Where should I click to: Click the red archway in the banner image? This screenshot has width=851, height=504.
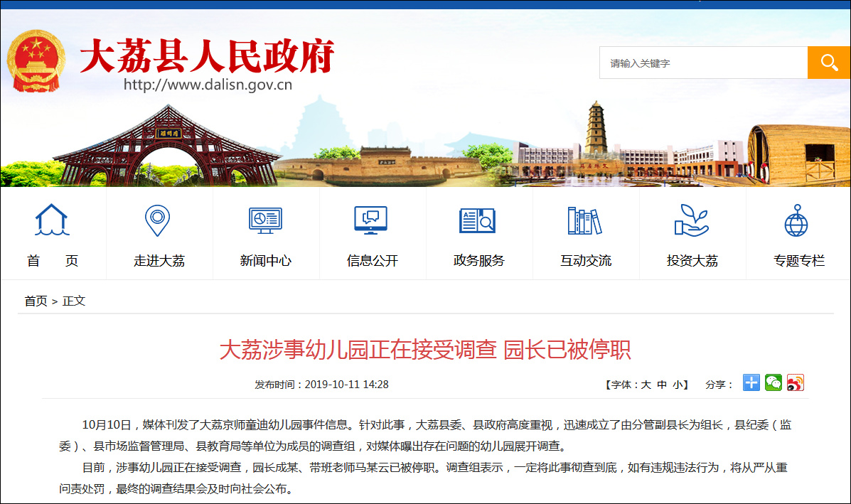[167, 146]
